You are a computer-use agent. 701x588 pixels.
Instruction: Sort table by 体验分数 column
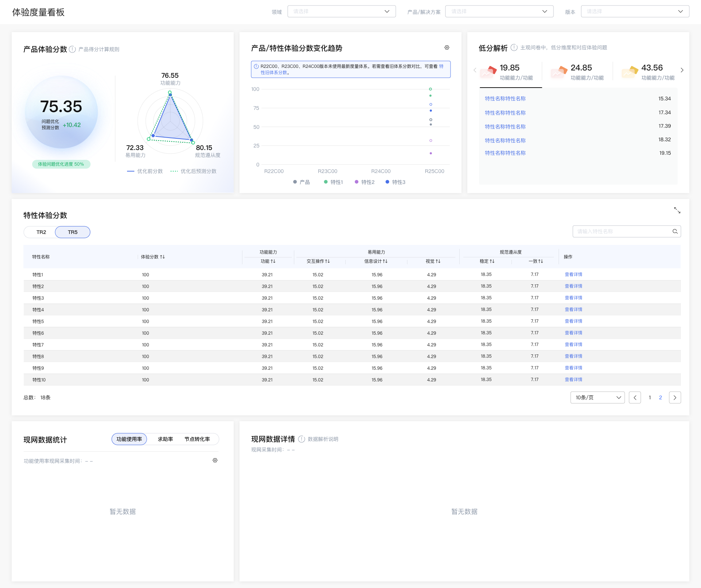[162, 257]
